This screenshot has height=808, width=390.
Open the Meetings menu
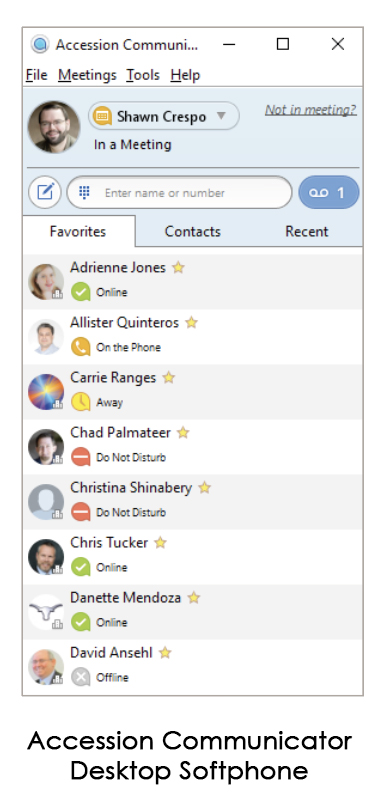[87, 75]
